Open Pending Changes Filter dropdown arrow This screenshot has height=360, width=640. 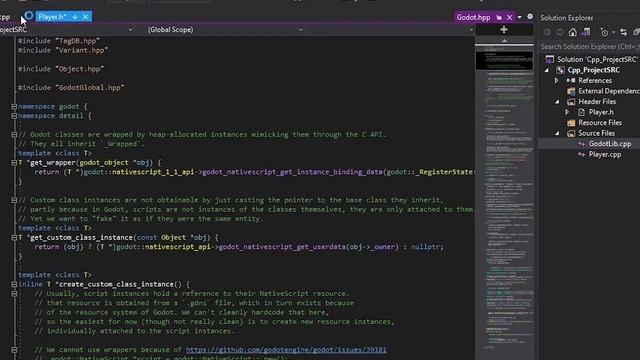[613, 33]
